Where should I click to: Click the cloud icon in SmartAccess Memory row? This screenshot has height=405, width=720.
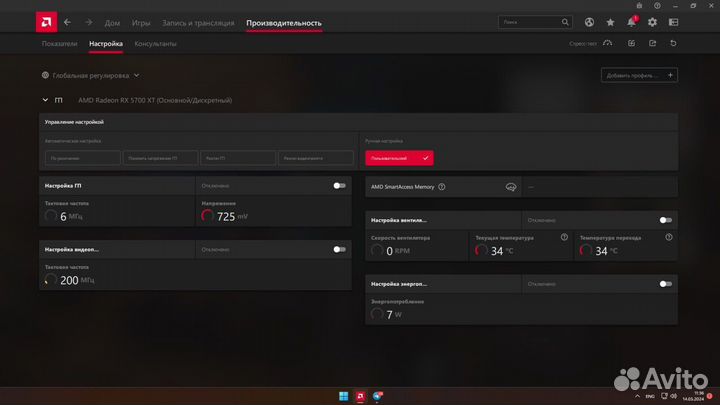click(x=511, y=187)
